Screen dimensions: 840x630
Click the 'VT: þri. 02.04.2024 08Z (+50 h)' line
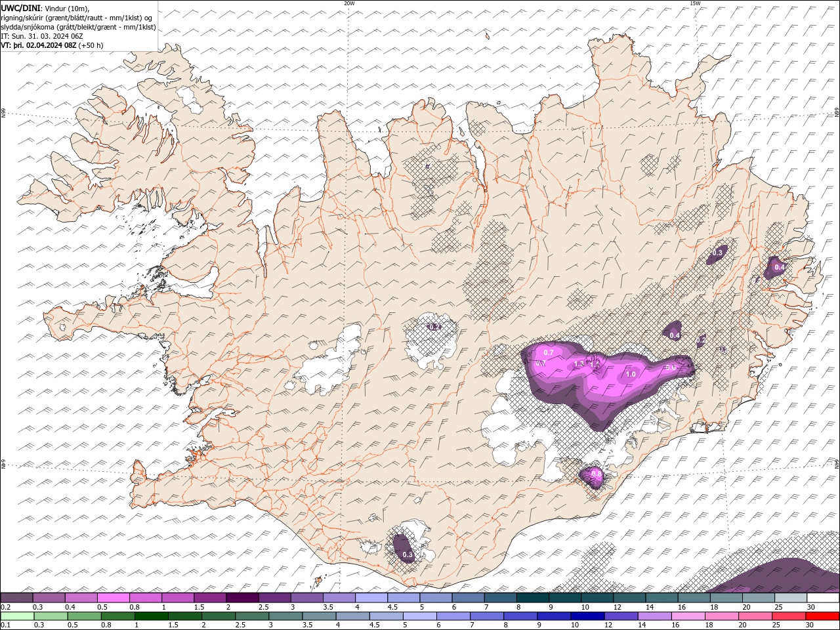(52, 45)
